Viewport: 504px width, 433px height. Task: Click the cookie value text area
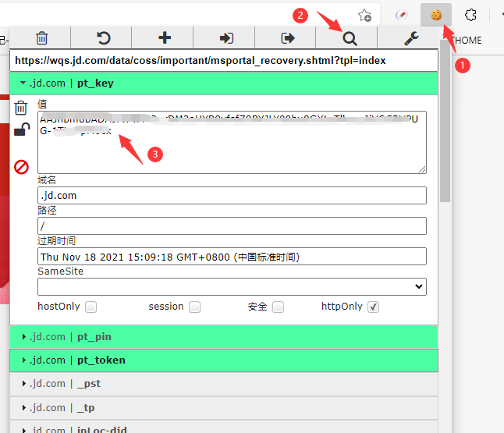coord(232,143)
